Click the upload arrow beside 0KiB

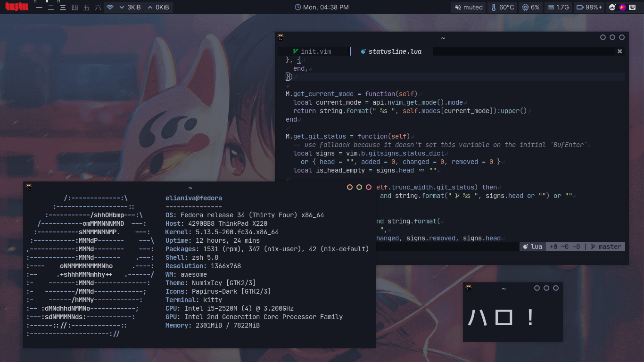point(150,8)
